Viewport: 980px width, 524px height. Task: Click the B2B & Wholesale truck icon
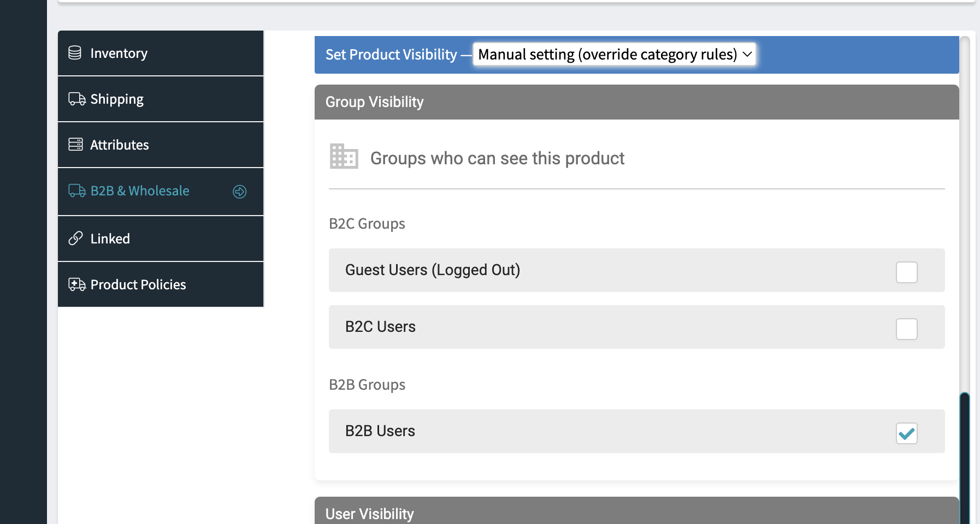pyautogui.click(x=76, y=190)
